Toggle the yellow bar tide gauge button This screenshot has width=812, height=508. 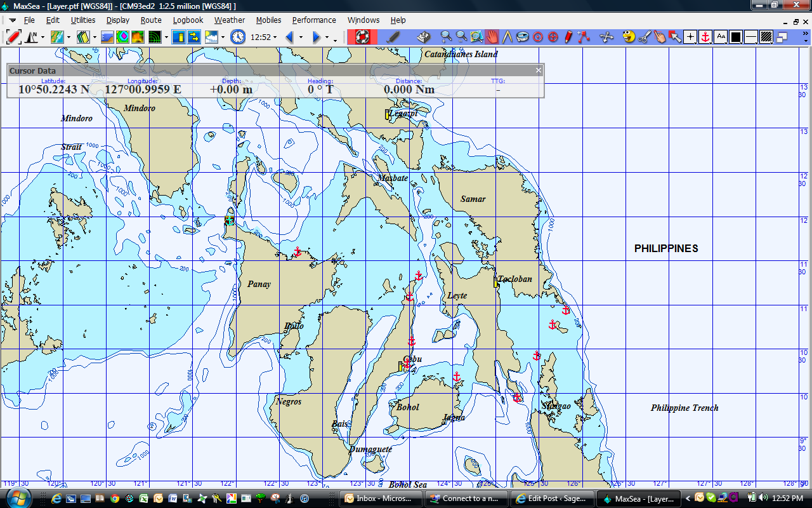(x=178, y=37)
